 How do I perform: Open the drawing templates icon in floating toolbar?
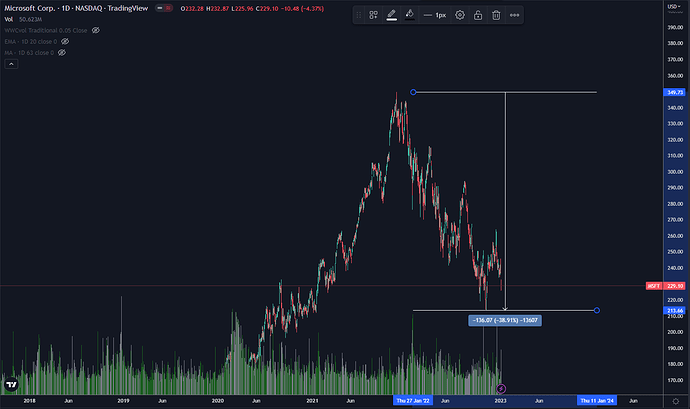pos(373,15)
